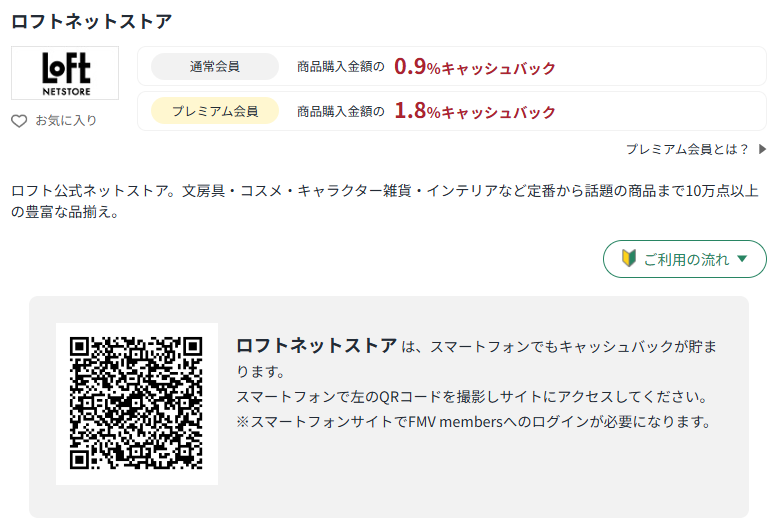777x525 pixels.
Task: Click the 0.9%キャッシュバック text
Action: (x=475, y=67)
